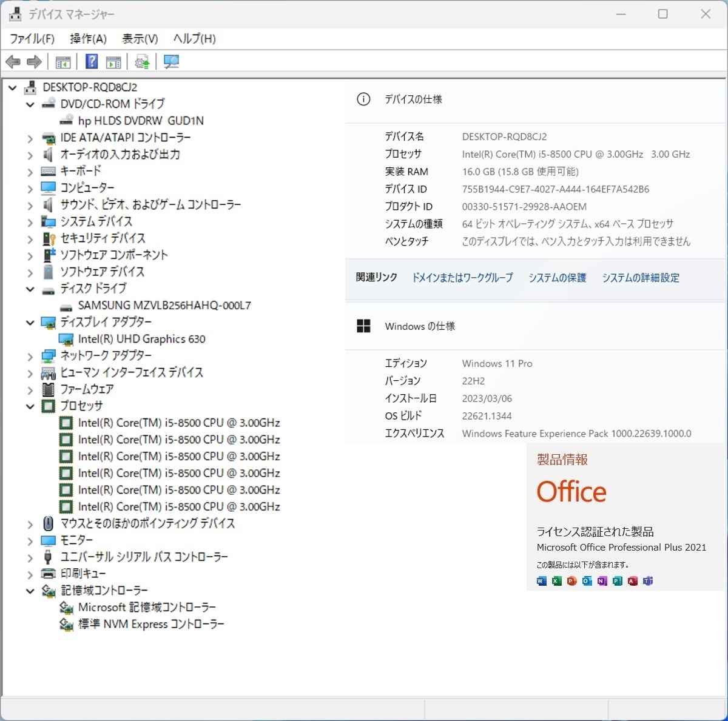Expand the システム デバイス node

coord(30,223)
